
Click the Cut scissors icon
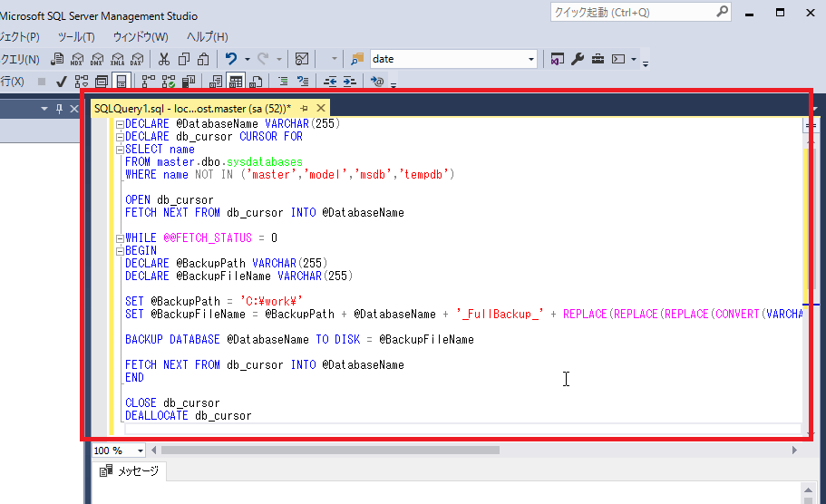pos(164,59)
